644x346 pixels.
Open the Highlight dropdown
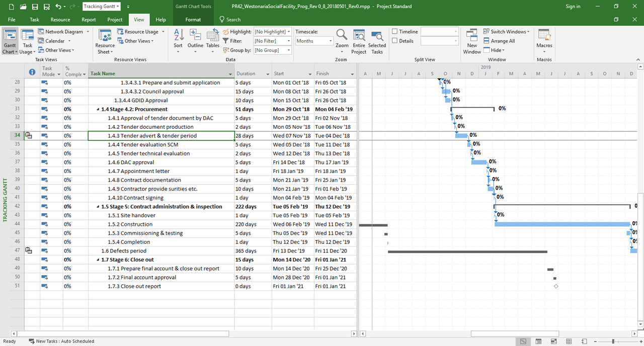289,32
